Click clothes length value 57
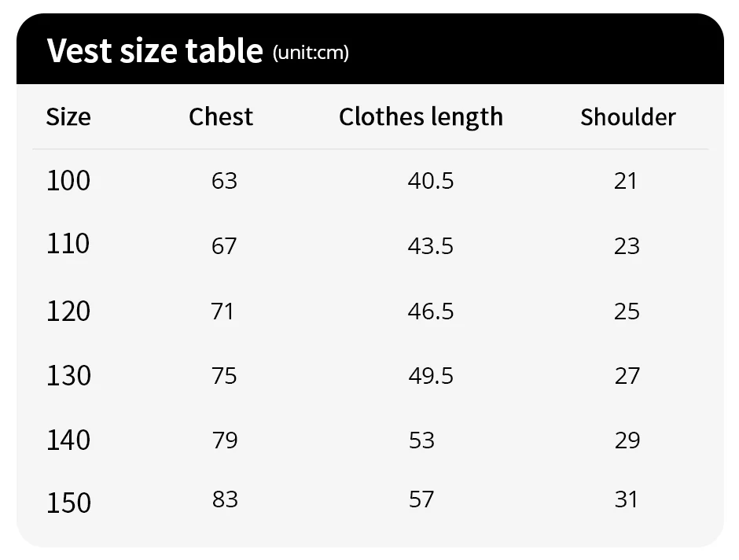 [x=421, y=499]
